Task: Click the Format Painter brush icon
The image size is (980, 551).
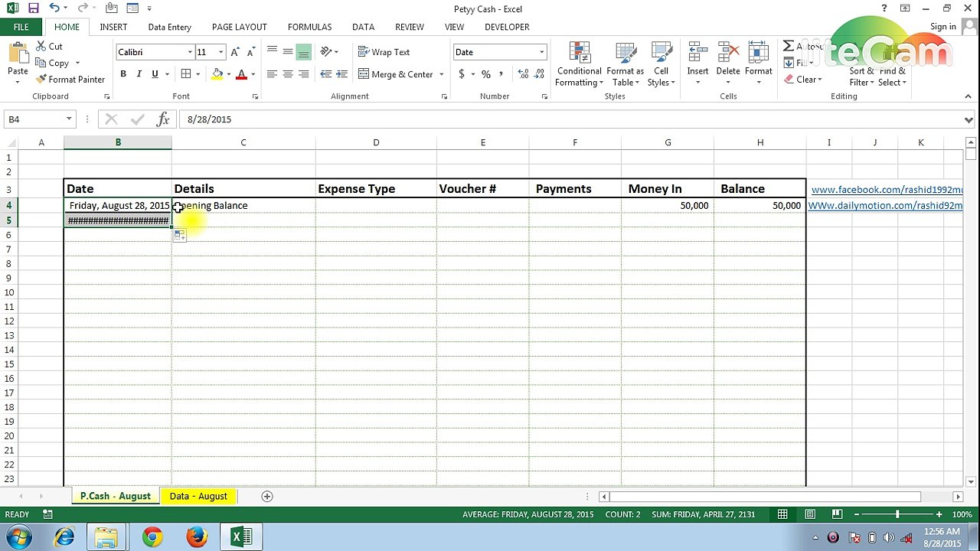Action: tap(41, 80)
